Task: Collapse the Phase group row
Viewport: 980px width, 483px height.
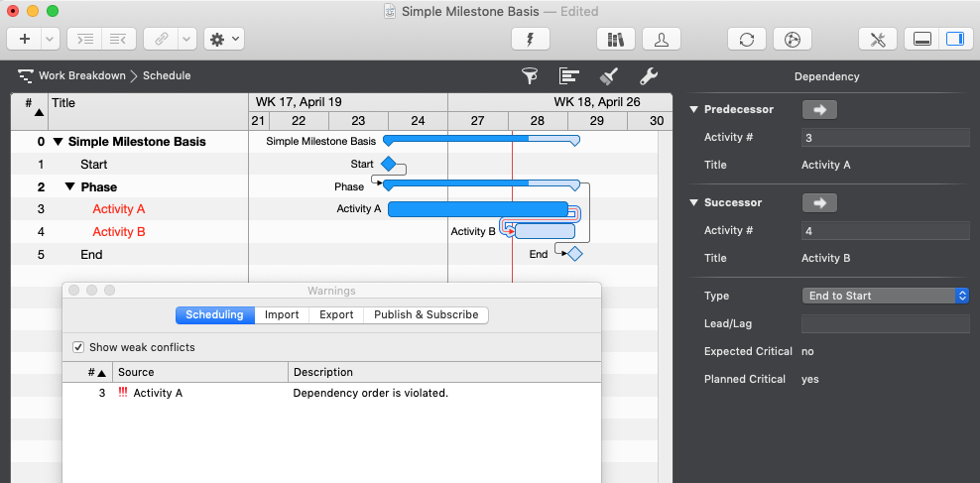Action: (x=70, y=186)
